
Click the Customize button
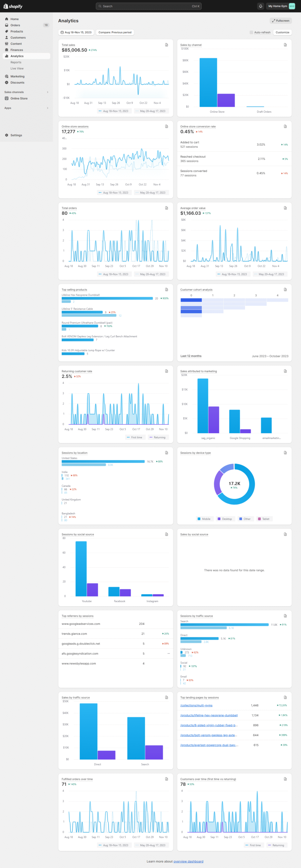282,33
